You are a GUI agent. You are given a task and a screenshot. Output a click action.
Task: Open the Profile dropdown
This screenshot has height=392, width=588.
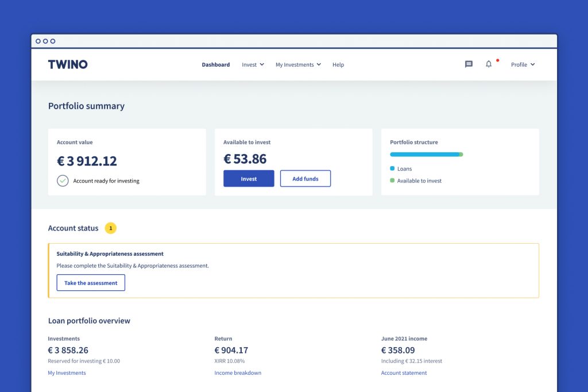[523, 65]
